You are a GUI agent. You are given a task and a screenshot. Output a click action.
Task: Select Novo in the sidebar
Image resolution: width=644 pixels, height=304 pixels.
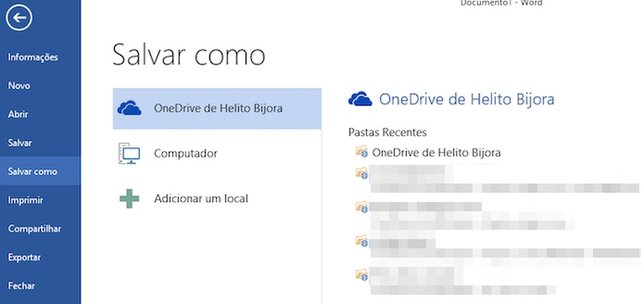pos(19,86)
